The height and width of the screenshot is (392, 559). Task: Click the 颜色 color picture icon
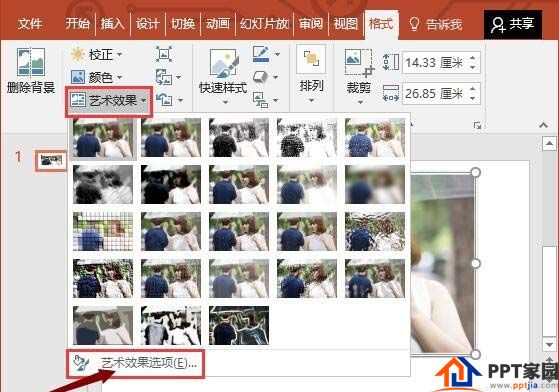pyautogui.click(x=78, y=77)
